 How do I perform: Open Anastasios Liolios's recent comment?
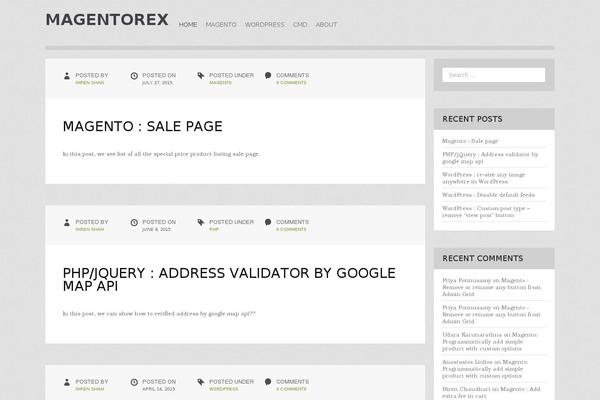coord(485,369)
